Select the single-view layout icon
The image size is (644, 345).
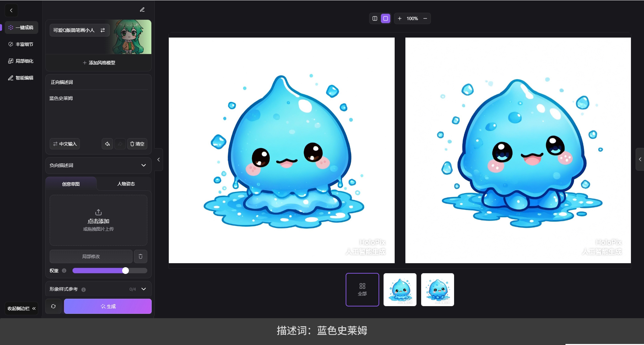click(x=386, y=18)
